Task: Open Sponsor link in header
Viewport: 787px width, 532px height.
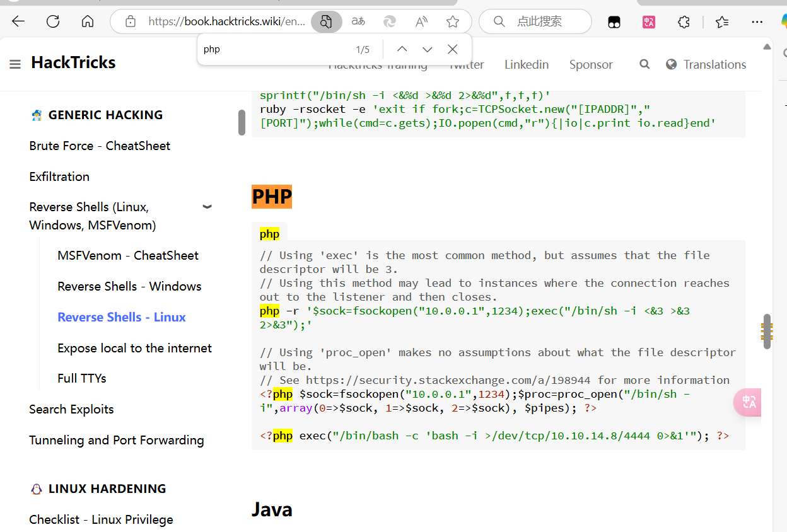Action: click(591, 64)
